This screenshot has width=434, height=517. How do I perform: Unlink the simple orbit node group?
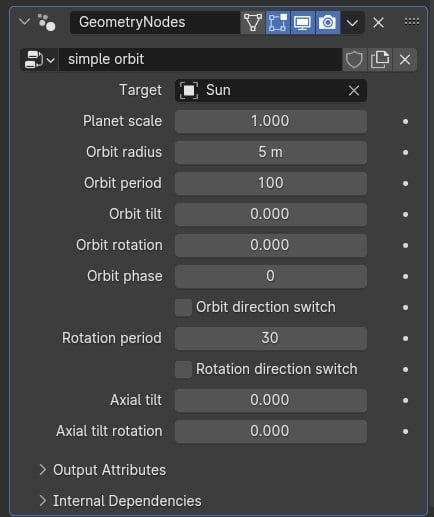coord(405,60)
